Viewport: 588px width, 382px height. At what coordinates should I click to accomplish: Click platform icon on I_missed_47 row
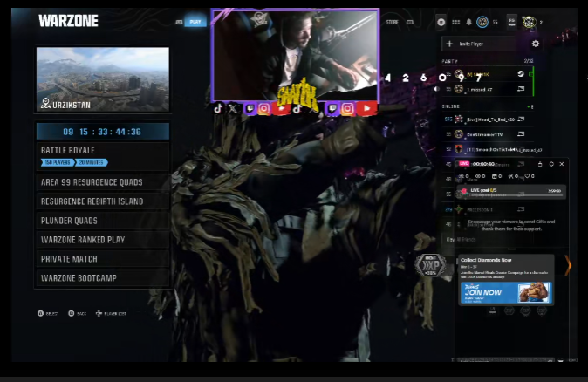pyautogui.click(x=521, y=89)
